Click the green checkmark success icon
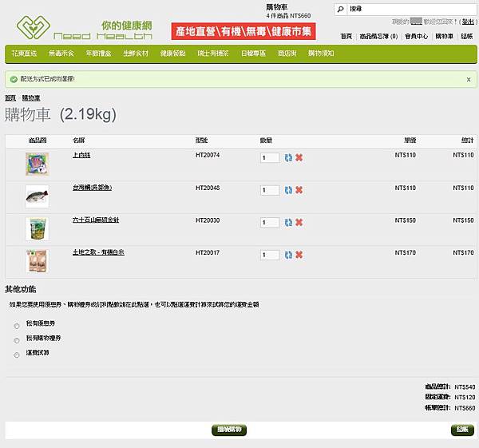479x448 pixels. [x=14, y=79]
